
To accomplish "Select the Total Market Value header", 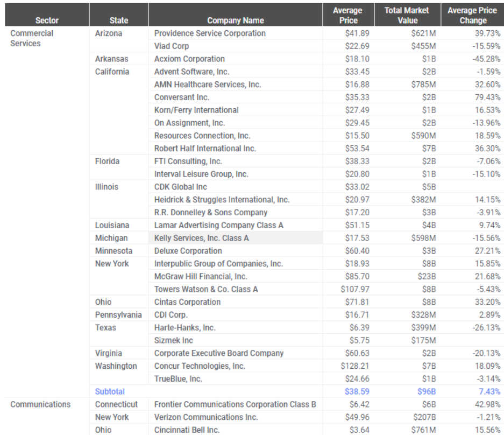I will (407, 15).
